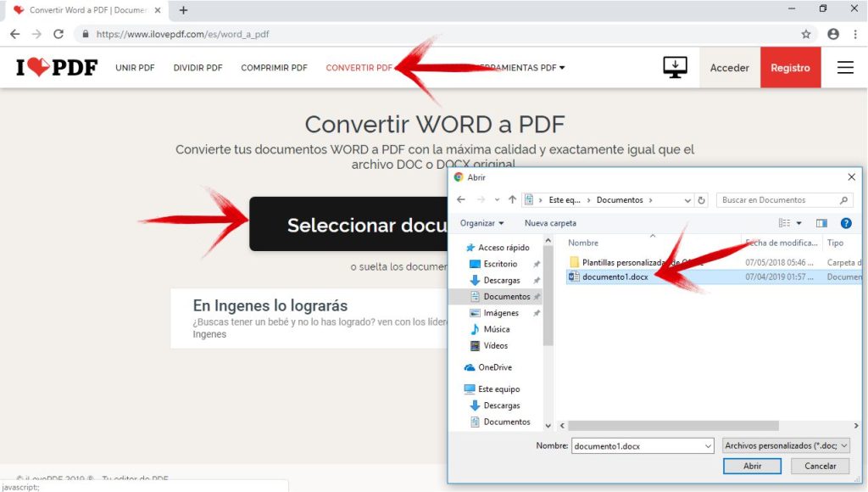Click the Abrir button
The height and width of the screenshot is (492, 868).
coord(752,466)
